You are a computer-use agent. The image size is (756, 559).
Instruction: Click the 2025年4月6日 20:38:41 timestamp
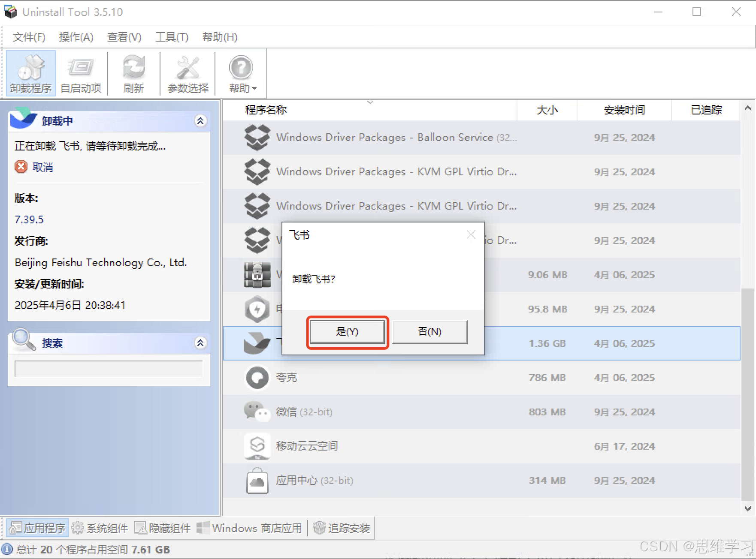tap(70, 305)
